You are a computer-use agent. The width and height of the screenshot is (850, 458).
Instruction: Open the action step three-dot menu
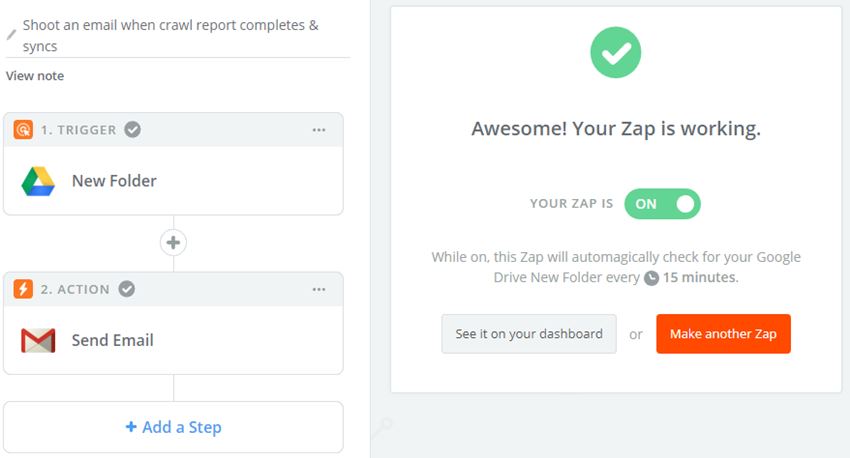click(319, 290)
